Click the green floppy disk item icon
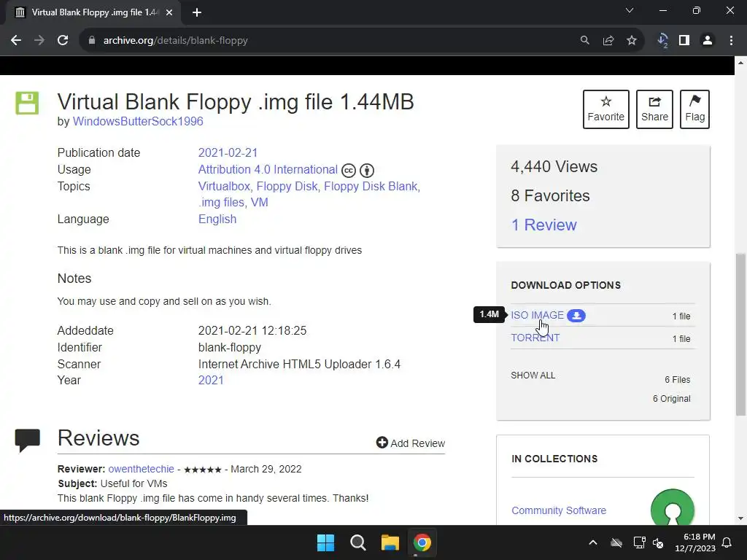The height and width of the screenshot is (560, 747). click(x=27, y=103)
